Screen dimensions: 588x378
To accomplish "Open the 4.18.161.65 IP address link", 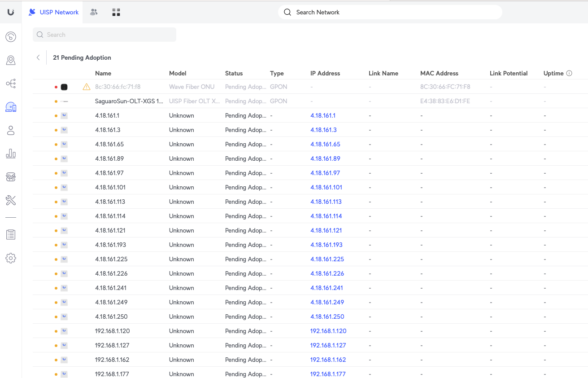I will click(x=325, y=144).
